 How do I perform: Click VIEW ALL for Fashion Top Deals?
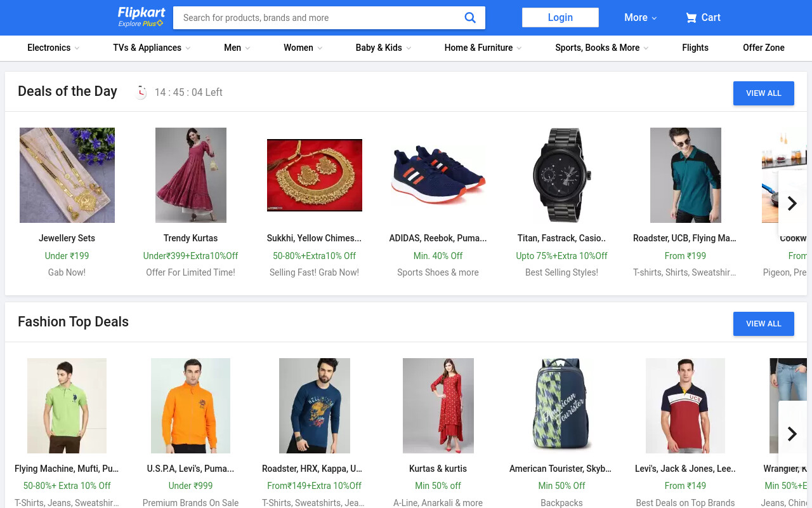click(764, 324)
